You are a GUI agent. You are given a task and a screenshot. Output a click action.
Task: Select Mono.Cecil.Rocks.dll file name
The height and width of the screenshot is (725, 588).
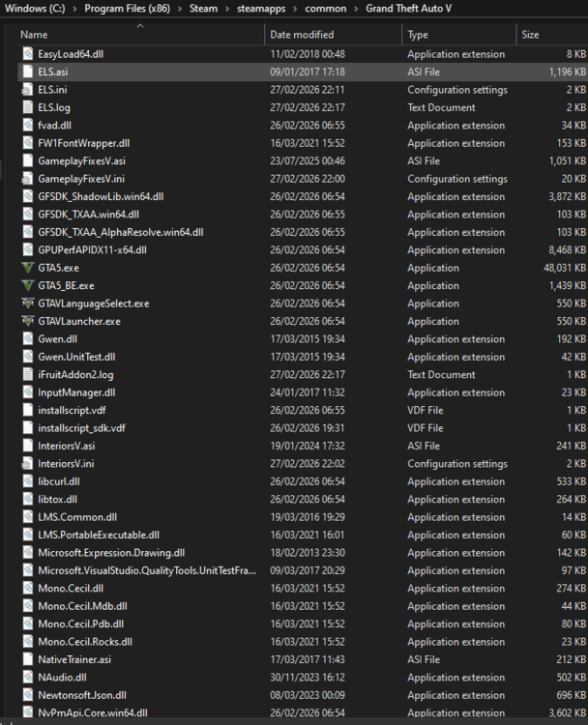(x=85, y=642)
